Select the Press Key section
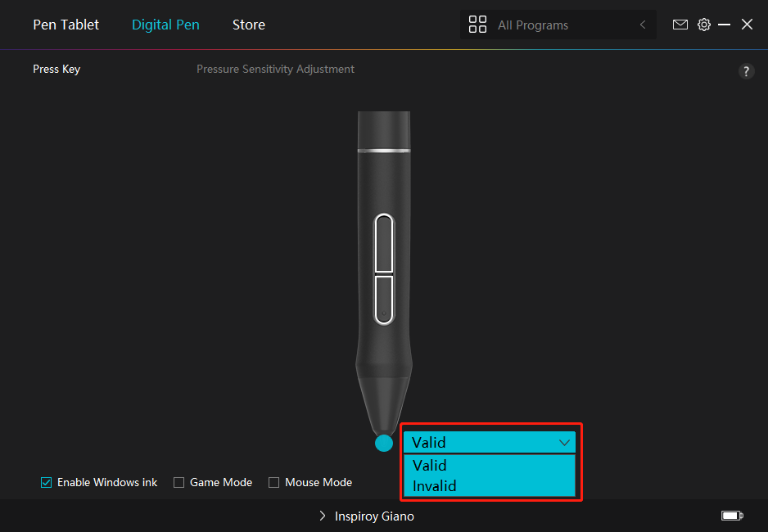 click(56, 70)
